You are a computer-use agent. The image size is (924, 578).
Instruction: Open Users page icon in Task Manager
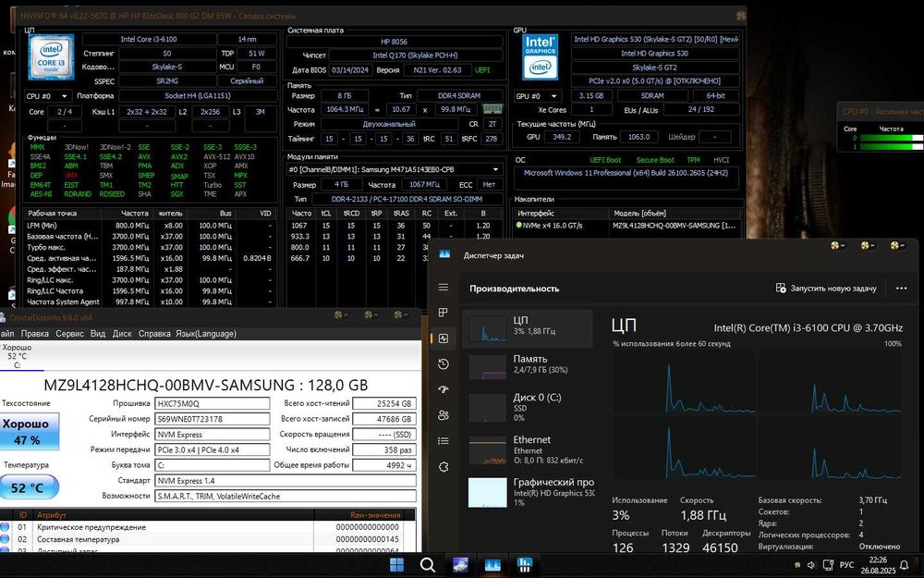444,415
